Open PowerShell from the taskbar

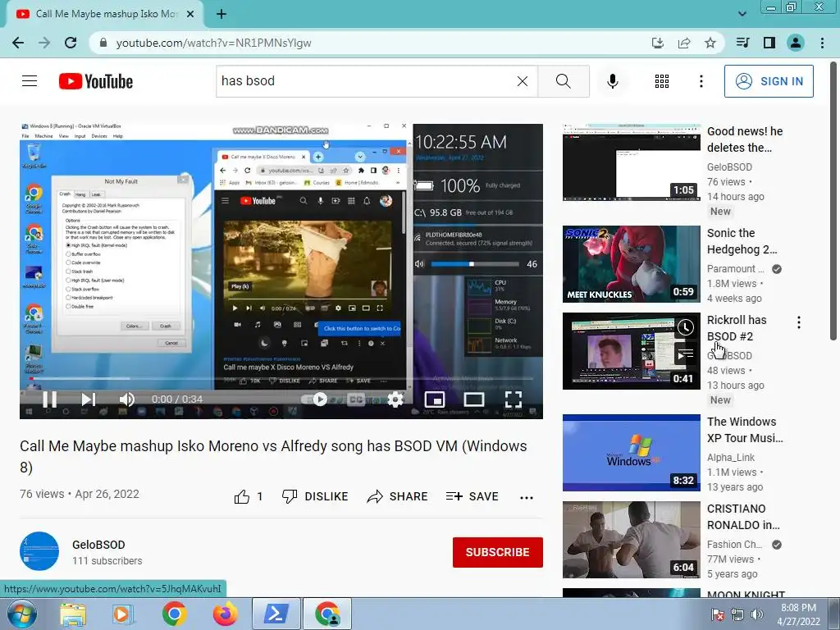pyautogui.click(x=276, y=614)
